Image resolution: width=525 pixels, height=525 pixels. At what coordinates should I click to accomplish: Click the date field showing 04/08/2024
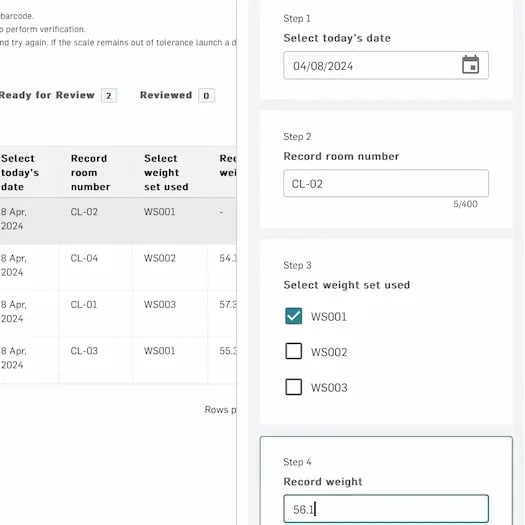click(386, 65)
